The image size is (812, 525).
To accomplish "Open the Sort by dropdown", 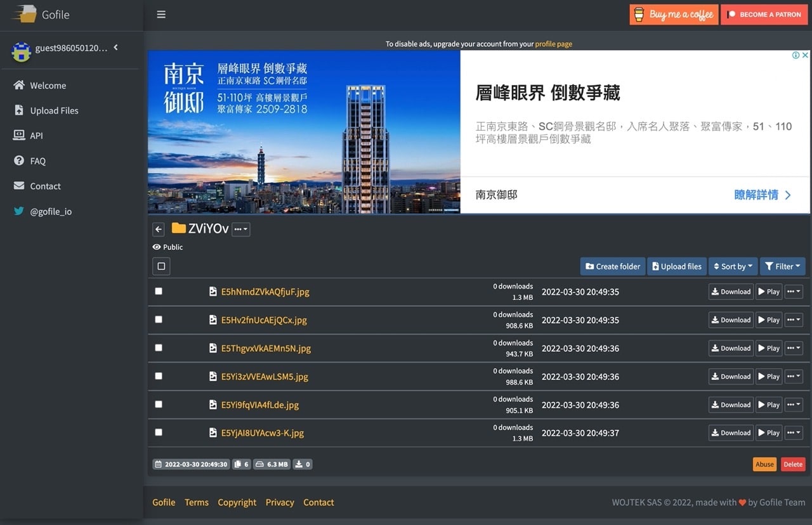I will pos(733,266).
